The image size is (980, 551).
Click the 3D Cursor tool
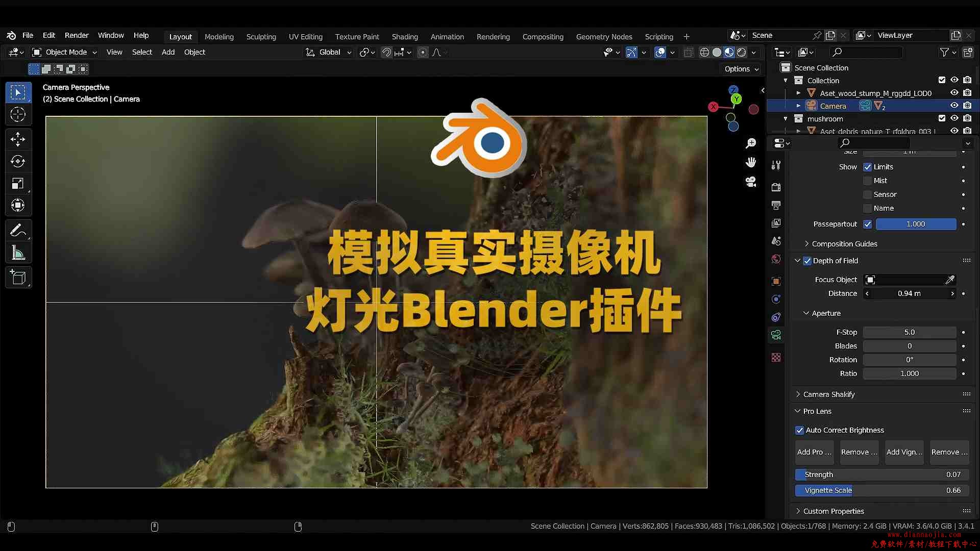[18, 115]
